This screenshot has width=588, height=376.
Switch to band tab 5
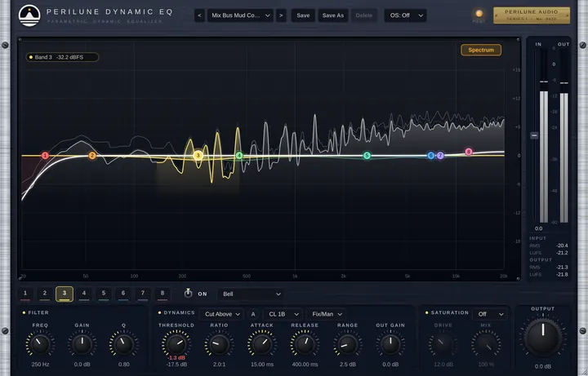point(104,294)
